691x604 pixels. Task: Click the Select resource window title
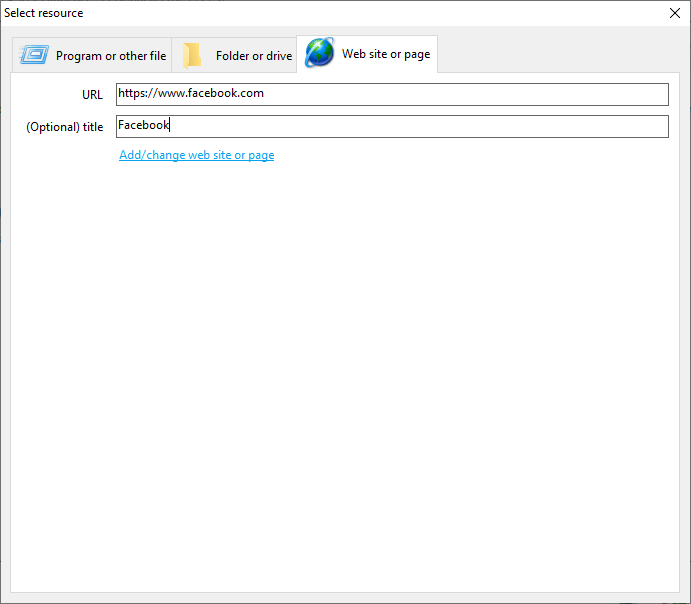click(x=44, y=13)
